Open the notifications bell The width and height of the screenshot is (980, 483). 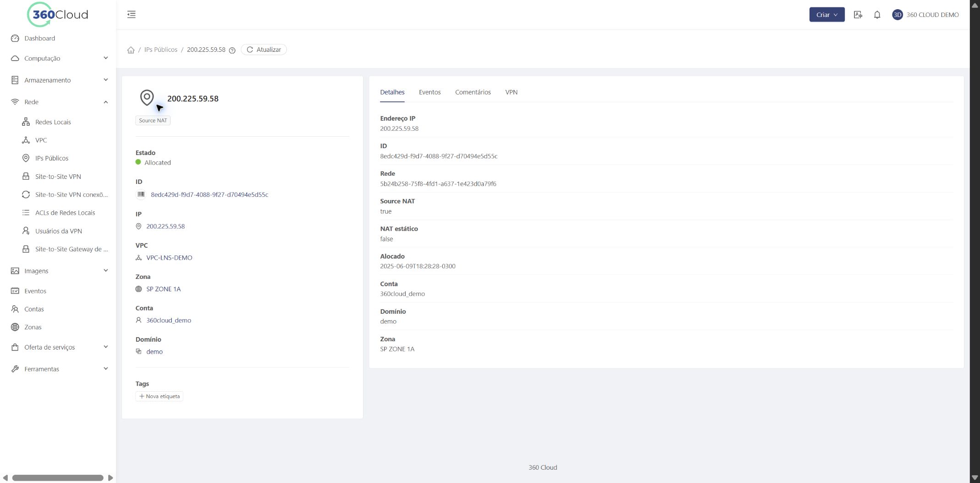click(x=877, y=15)
